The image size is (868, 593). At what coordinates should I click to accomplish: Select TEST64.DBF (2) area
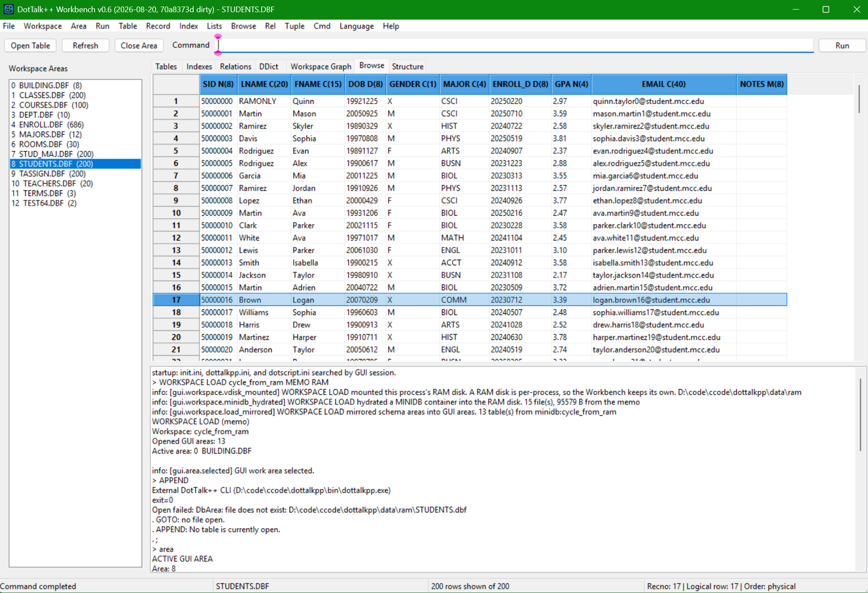75,203
